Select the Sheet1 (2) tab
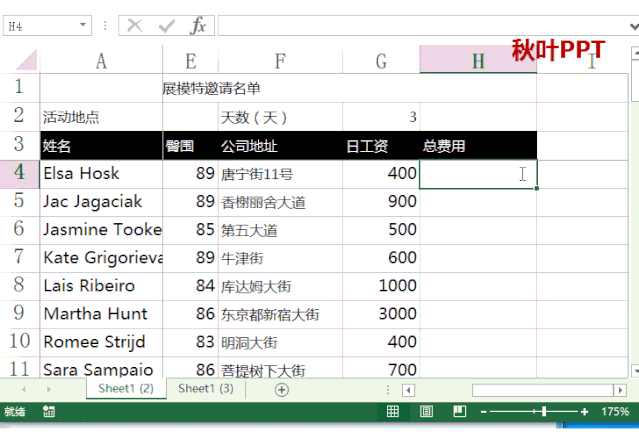639x439 pixels. pos(126,388)
